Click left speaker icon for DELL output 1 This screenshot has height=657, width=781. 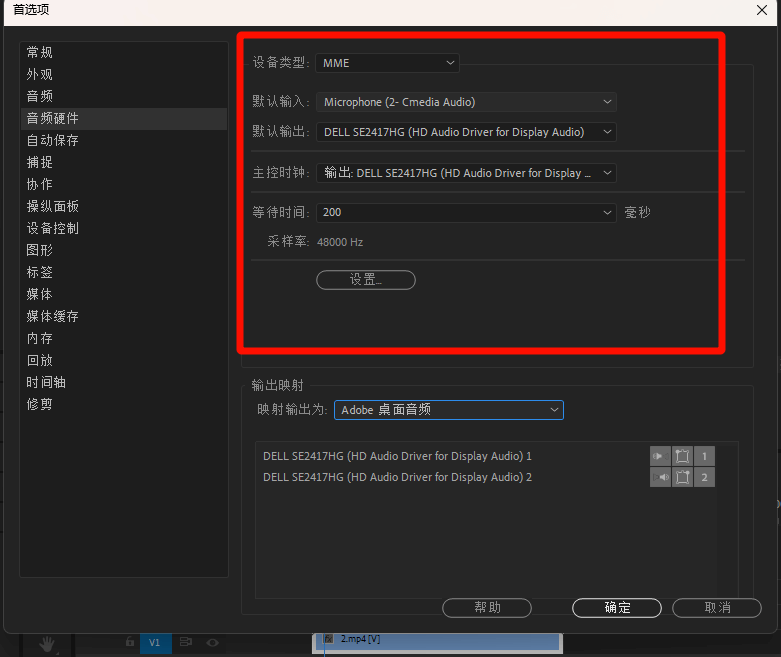659,456
